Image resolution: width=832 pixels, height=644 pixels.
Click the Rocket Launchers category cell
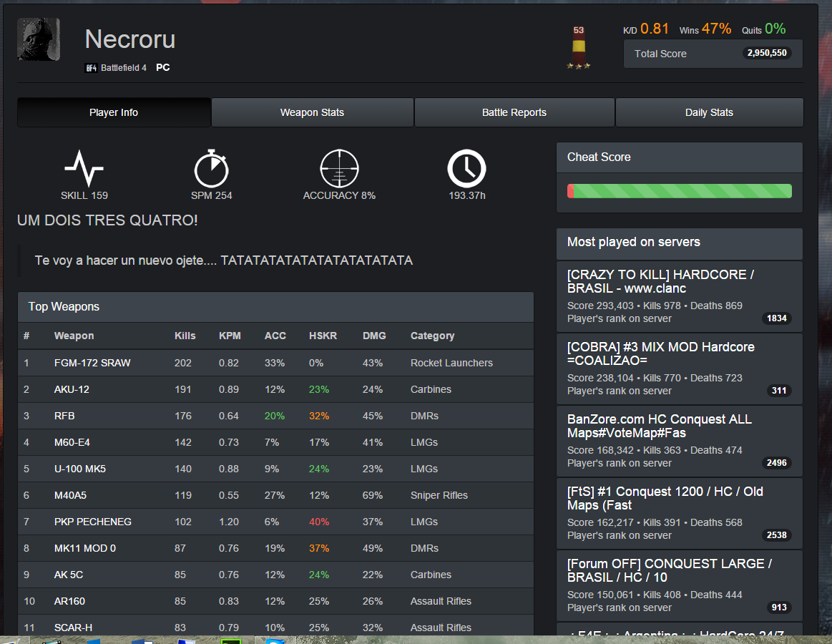point(451,363)
